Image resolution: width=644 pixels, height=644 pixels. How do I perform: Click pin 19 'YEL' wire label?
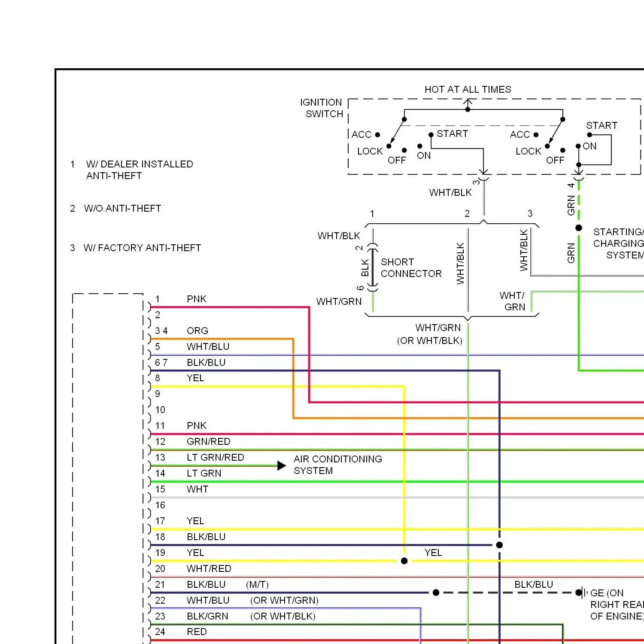[195, 553]
